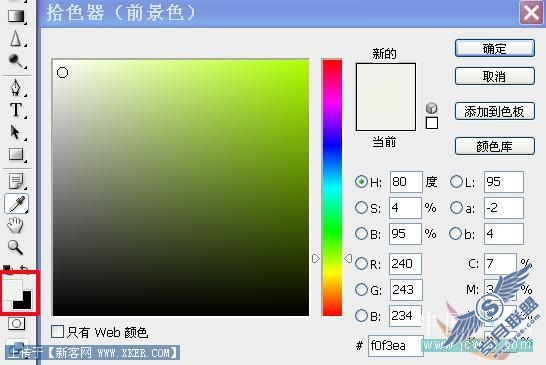Select the HSB brightness B radio button
Viewport: 546px width, 365px height.
[x=361, y=233]
